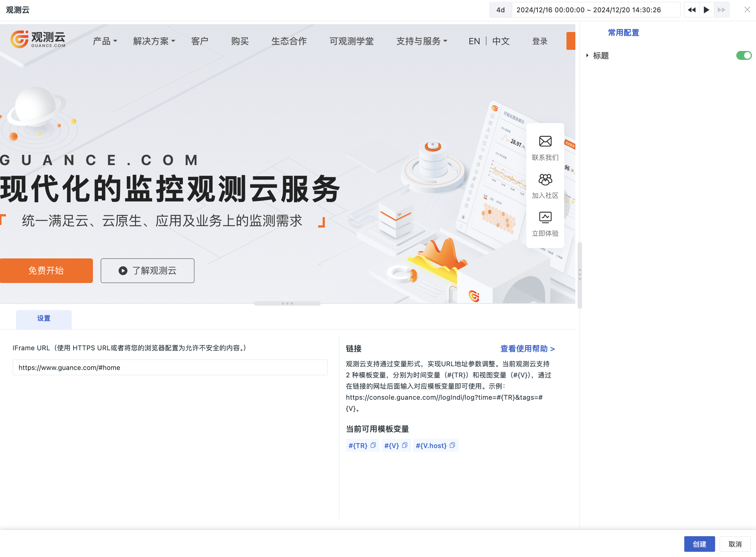Click the side panel vertical resize handle

click(x=579, y=275)
